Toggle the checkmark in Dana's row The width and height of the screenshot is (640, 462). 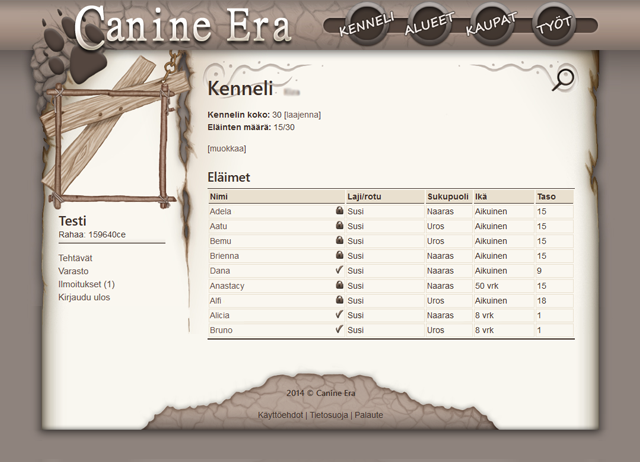(340, 270)
